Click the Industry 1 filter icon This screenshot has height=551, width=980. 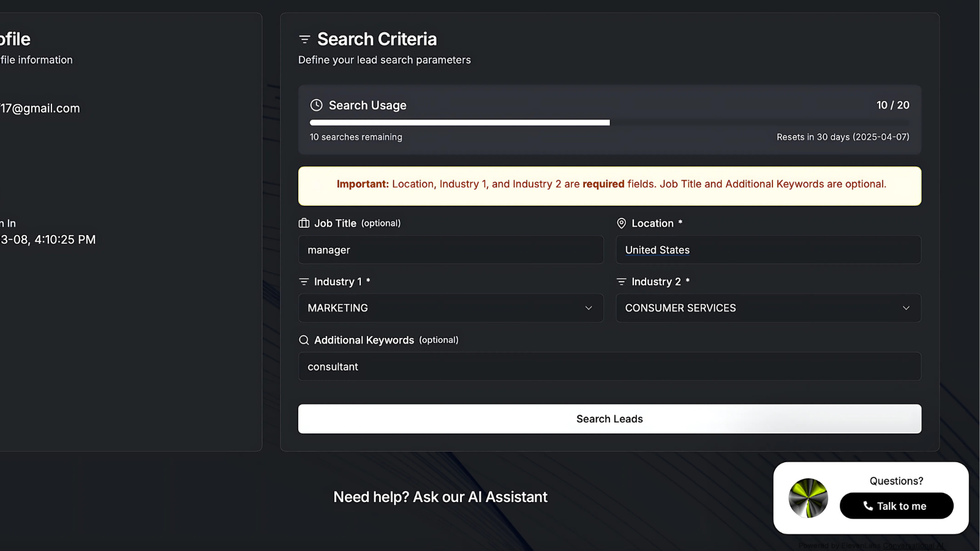(304, 282)
